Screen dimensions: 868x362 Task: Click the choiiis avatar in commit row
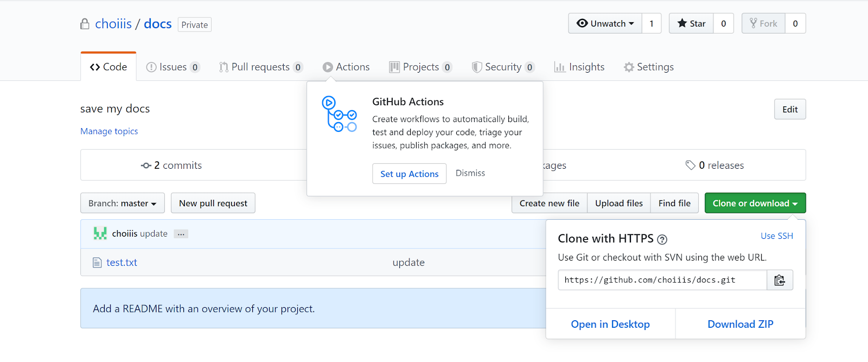pos(100,233)
